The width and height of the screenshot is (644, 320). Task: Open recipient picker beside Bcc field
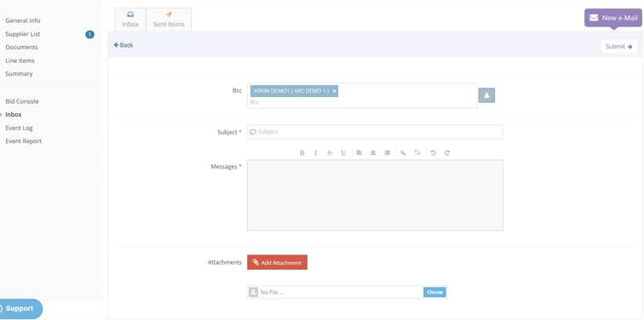486,95
